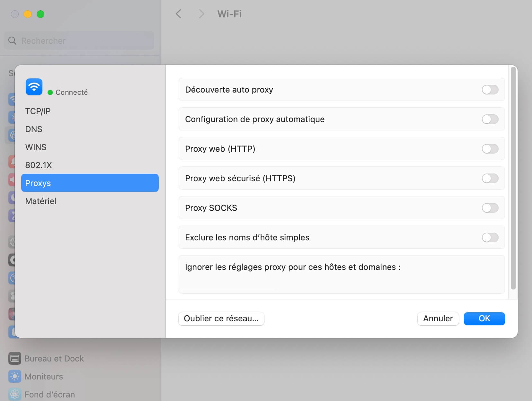Enable Exclure les noms d'hôte simples
532x401 pixels.
(490, 237)
